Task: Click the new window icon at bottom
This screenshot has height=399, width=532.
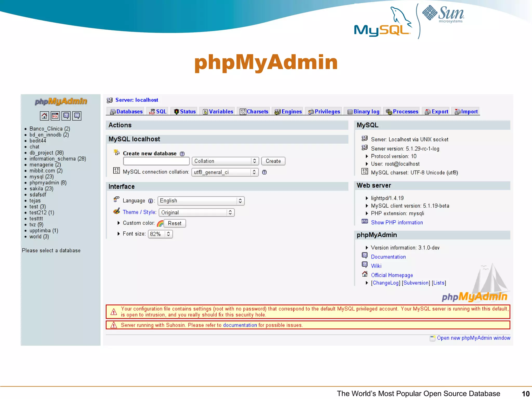Action: tap(433, 338)
